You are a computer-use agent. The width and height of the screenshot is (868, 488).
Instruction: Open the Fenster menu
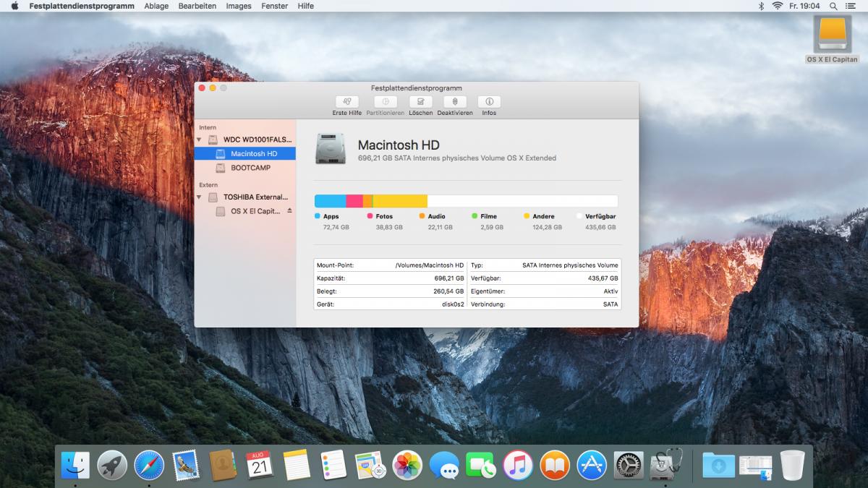(x=275, y=6)
